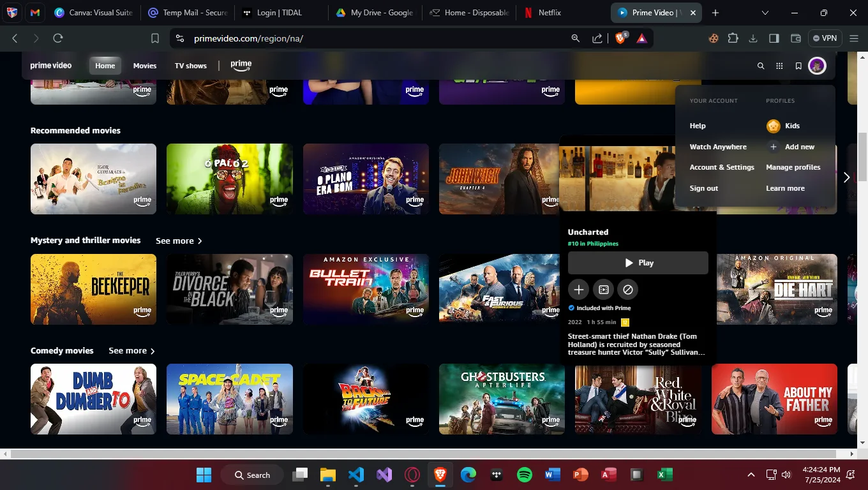Select the Movies navigation tab
The height and width of the screenshot is (490, 868).
(145, 66)
